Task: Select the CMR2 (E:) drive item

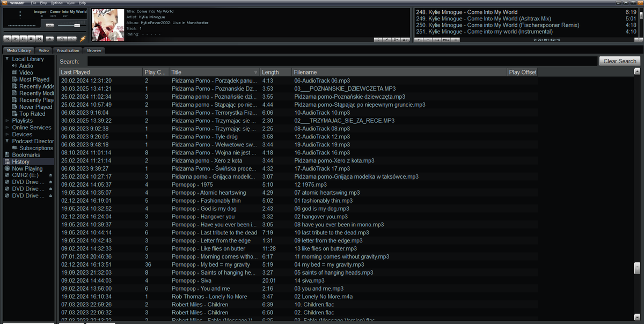Action: [25, 175]
